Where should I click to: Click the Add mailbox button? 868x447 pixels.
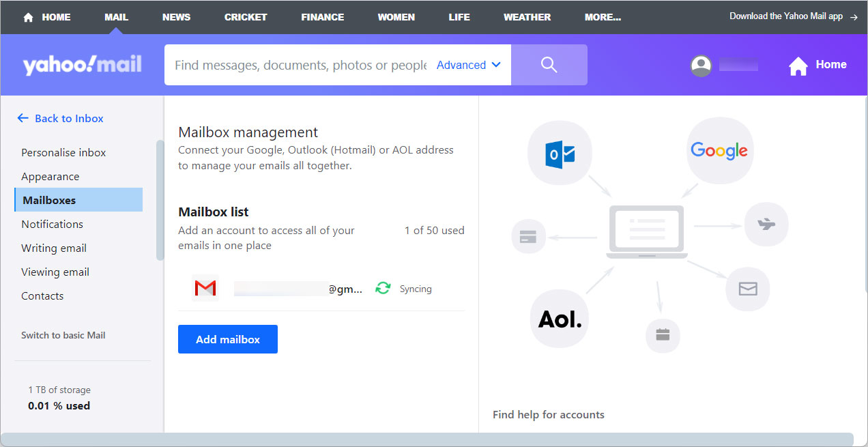[227, 339]
